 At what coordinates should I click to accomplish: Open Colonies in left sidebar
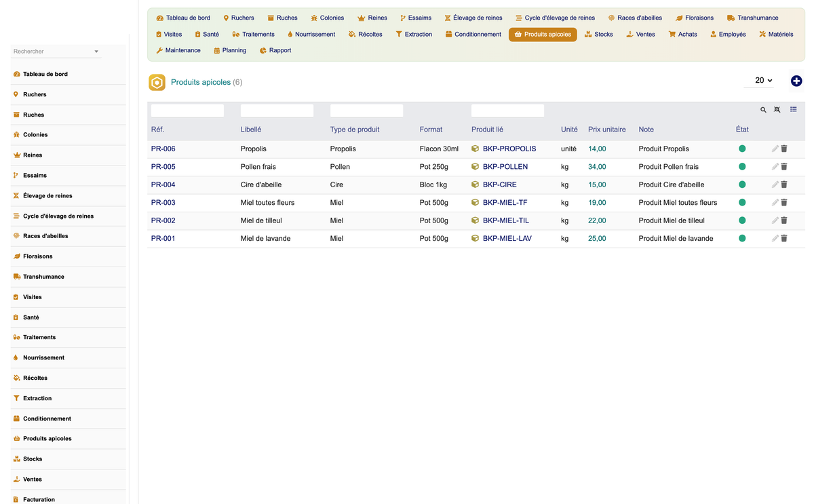tap(69, 135)
